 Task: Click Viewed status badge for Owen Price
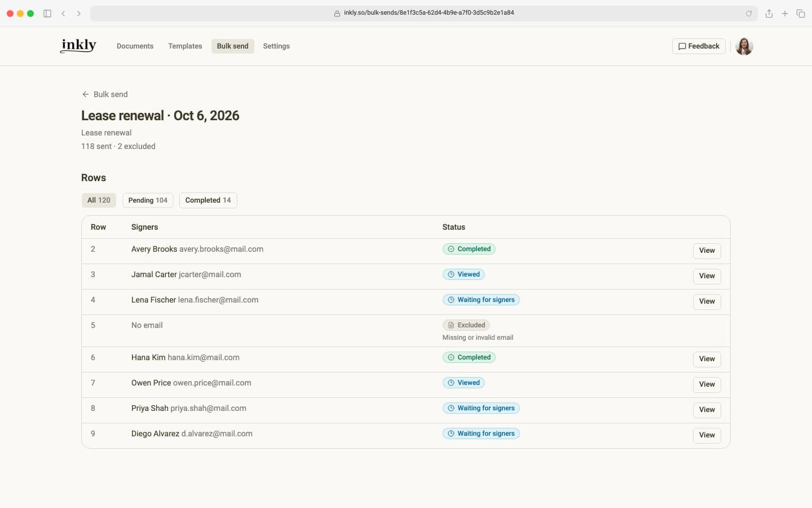point(464,383)
